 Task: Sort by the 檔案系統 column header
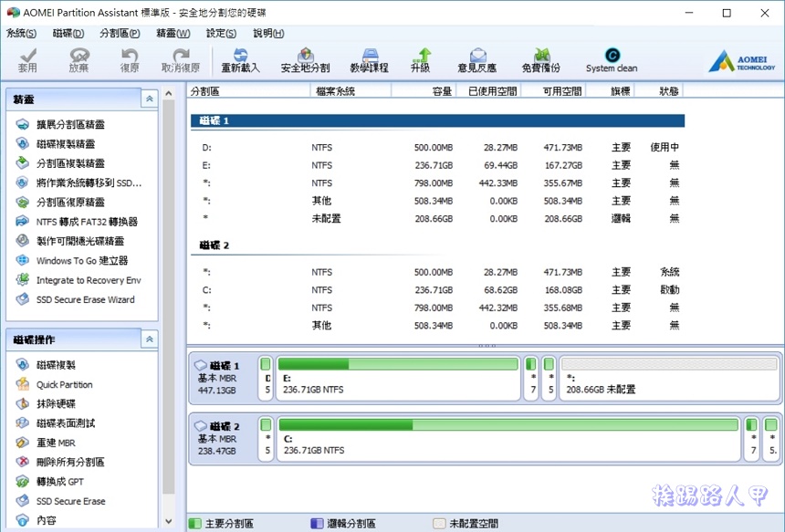pyautogui.click(x=351, y=91)
